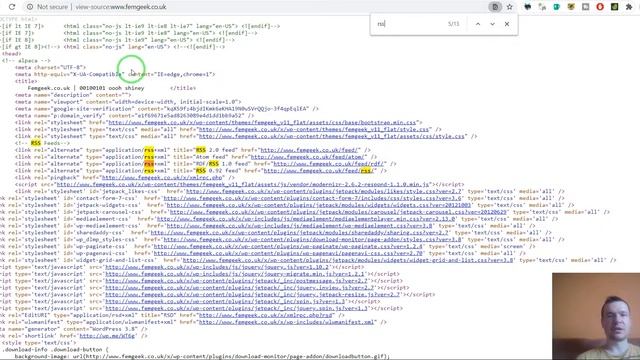
Task: Open the teal extension icon
Action: (557, 7)
